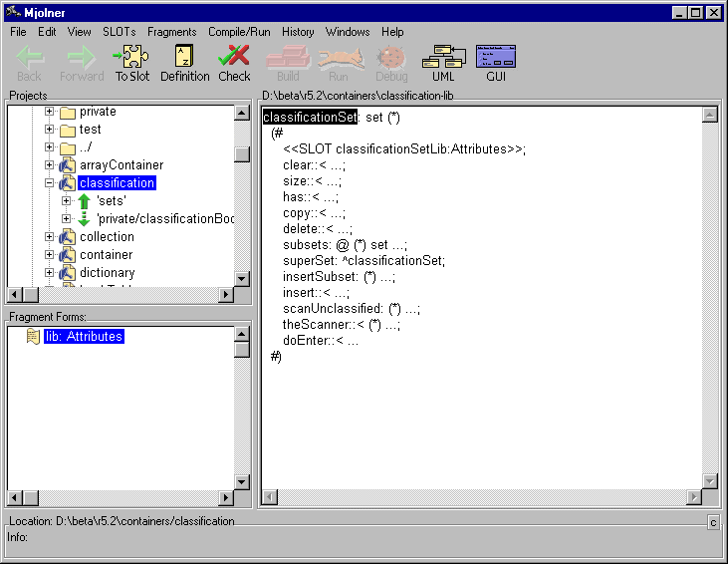Screen dimensions: 728x564
Task: Open the Fragments menu
Action: [x=171, y=32]
